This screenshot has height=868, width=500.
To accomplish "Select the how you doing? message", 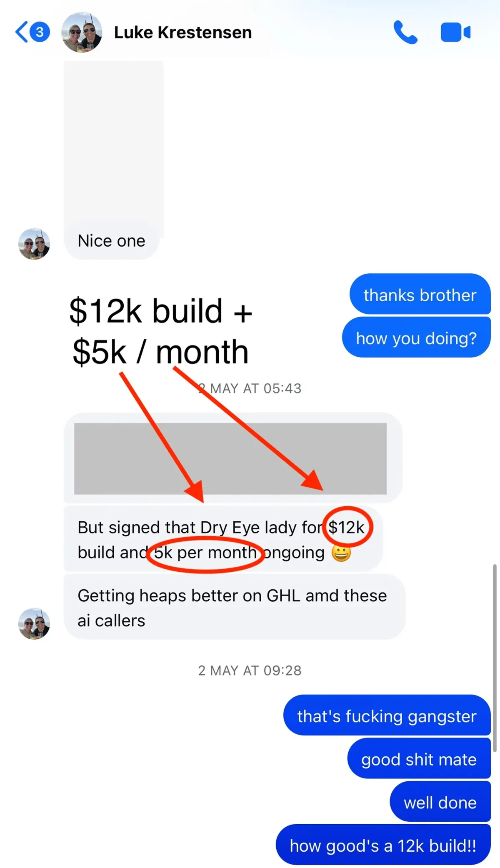I will tap(416, 337).
